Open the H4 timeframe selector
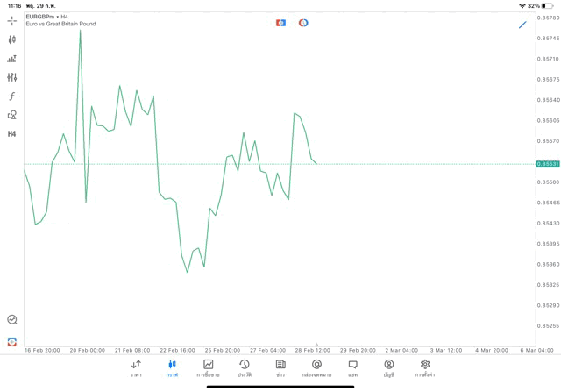The height and width of the screenshot is (392, 561). [x=12, y=134]
